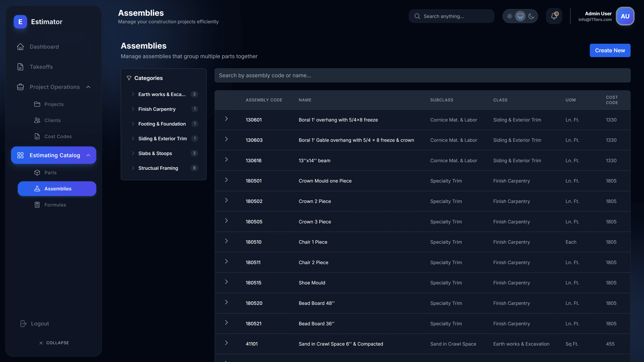Click the Estimator logo icon
Image resolution: width=644 pixels, height=362 pixels.
[20, 22]
